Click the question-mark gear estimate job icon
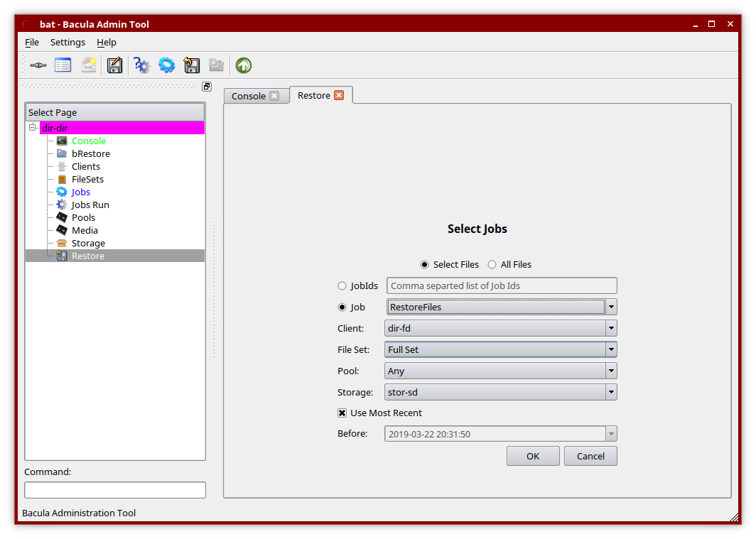The height and width of the screenshot is (539, 756). coord(141,65)
